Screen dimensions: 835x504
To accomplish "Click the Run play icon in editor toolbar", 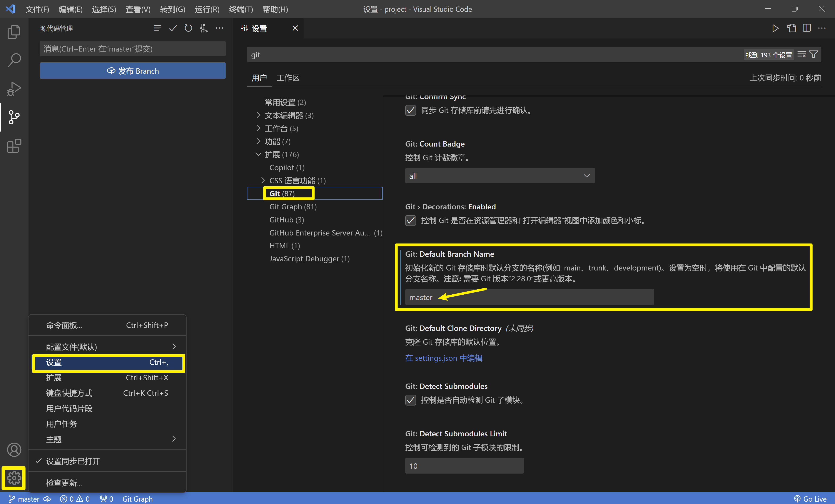I will pos(775,28).
